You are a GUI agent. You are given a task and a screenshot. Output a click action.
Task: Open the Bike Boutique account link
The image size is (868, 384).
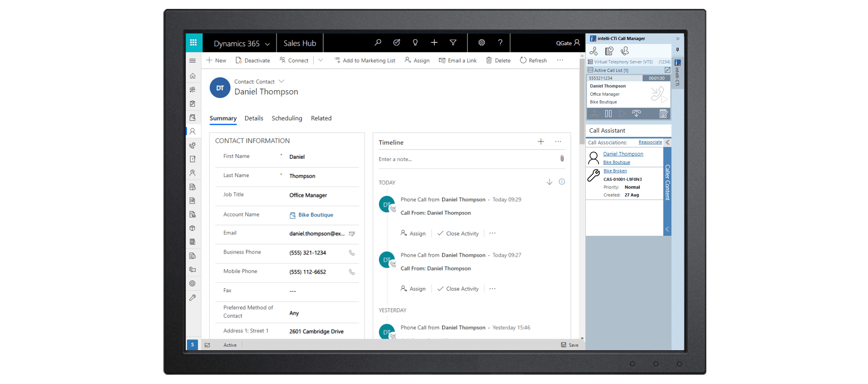pyautogui.click(x=316, y=215)
